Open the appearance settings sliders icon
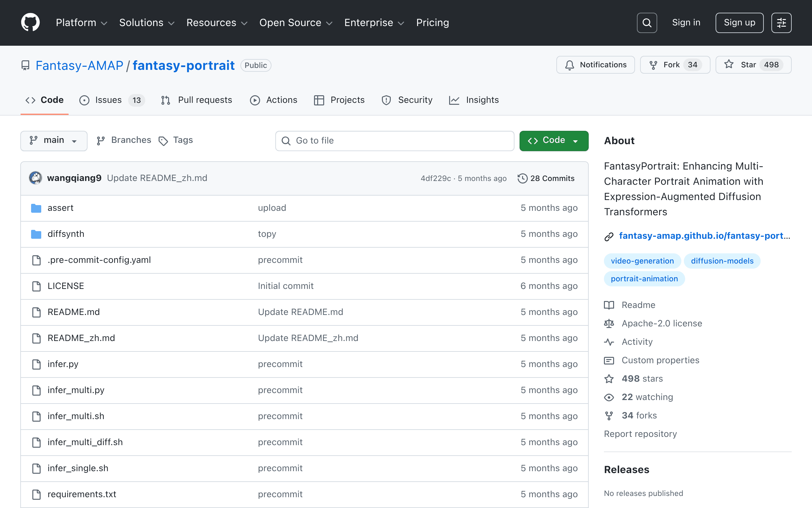Screen dimensions: 812x508 781,23
